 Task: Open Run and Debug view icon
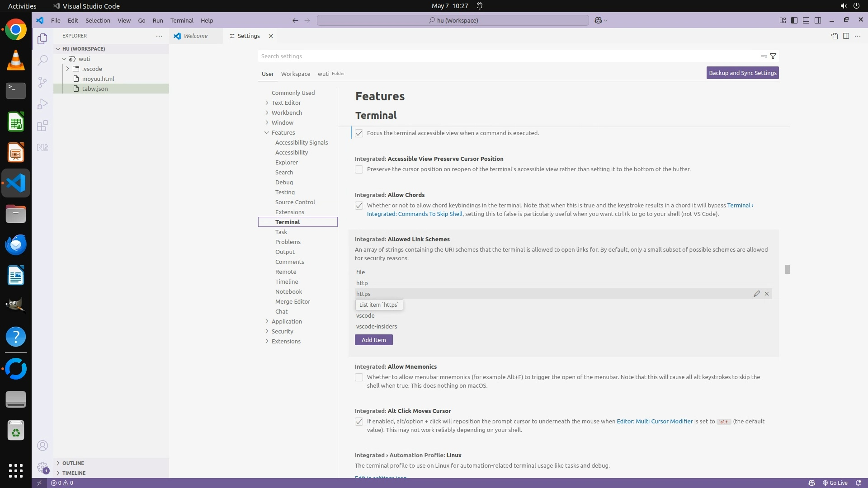click(42, 104)
